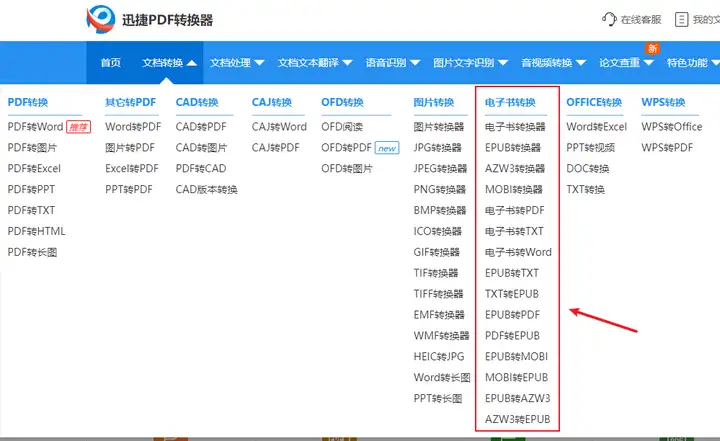Select TXT转换
The image size is (720, 441).
tap(585, 189)
